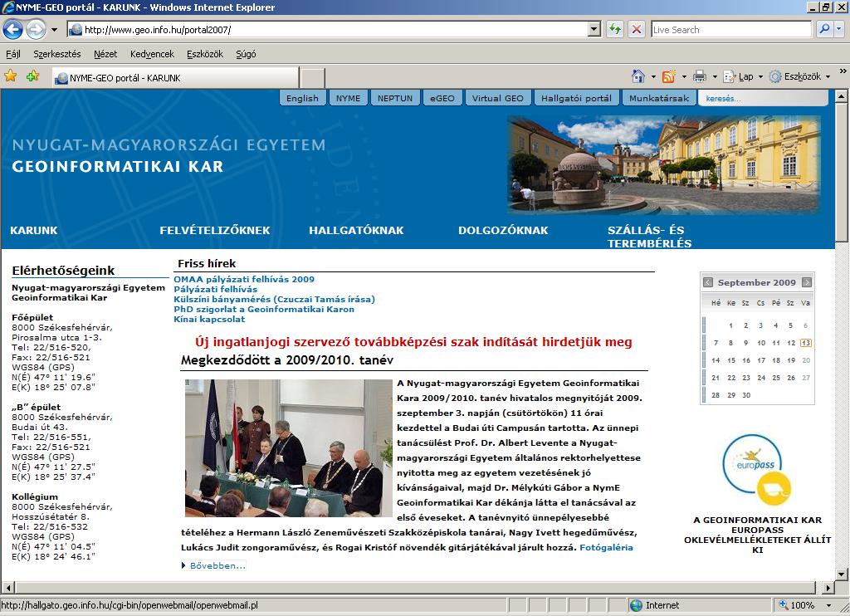
Task: Open the Eszközök menu in menu bar
Action: tap(205, 54)
